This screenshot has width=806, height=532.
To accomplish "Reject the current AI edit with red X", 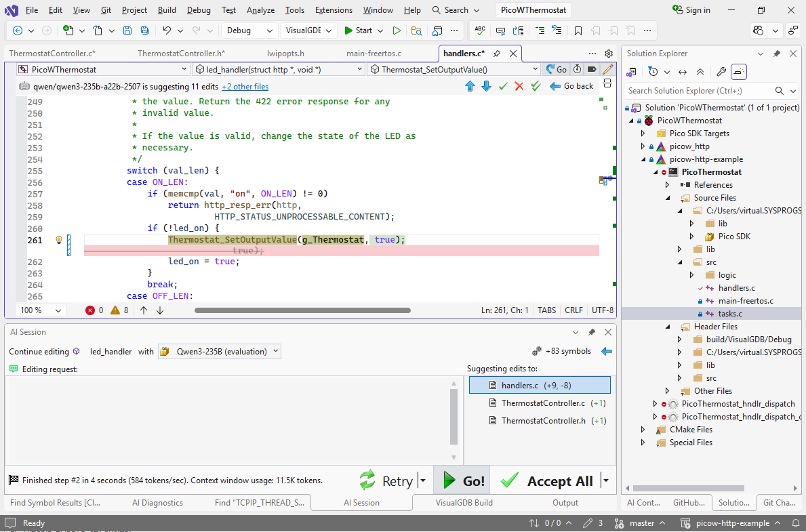I will 519,86.
